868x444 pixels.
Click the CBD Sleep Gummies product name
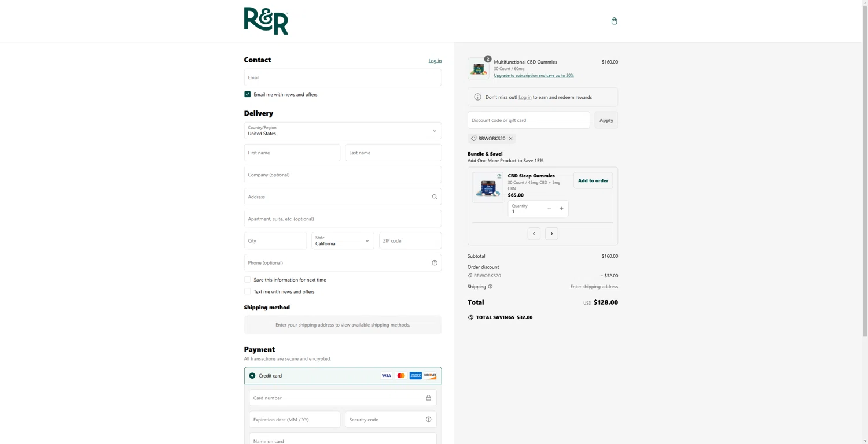[531, 176]
